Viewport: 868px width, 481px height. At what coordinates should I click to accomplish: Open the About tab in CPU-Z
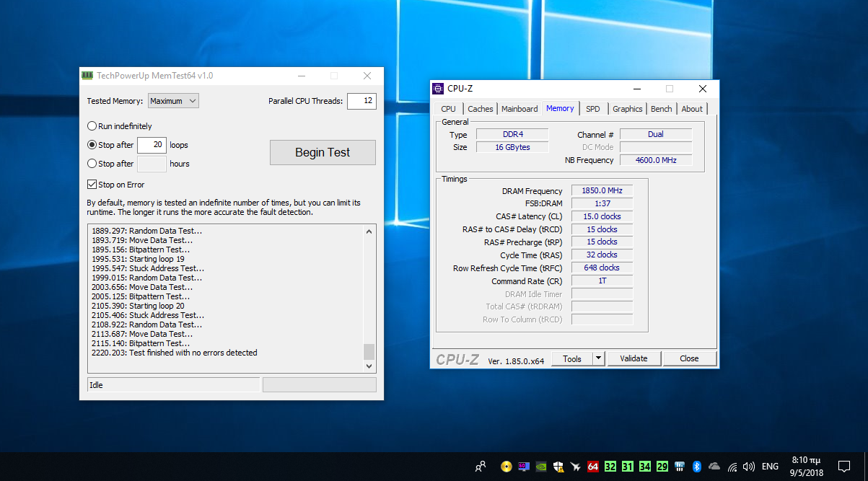[x=692, y=109]
